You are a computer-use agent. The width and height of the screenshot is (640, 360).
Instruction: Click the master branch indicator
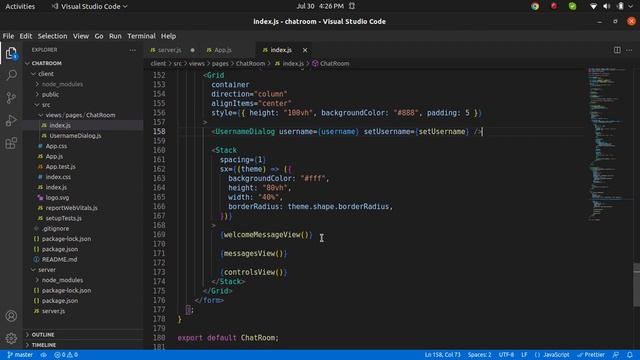tap(20, 355)
